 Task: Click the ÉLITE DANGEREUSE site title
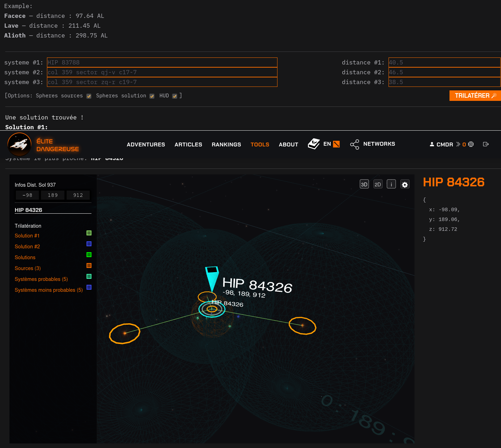coord(57,145)
